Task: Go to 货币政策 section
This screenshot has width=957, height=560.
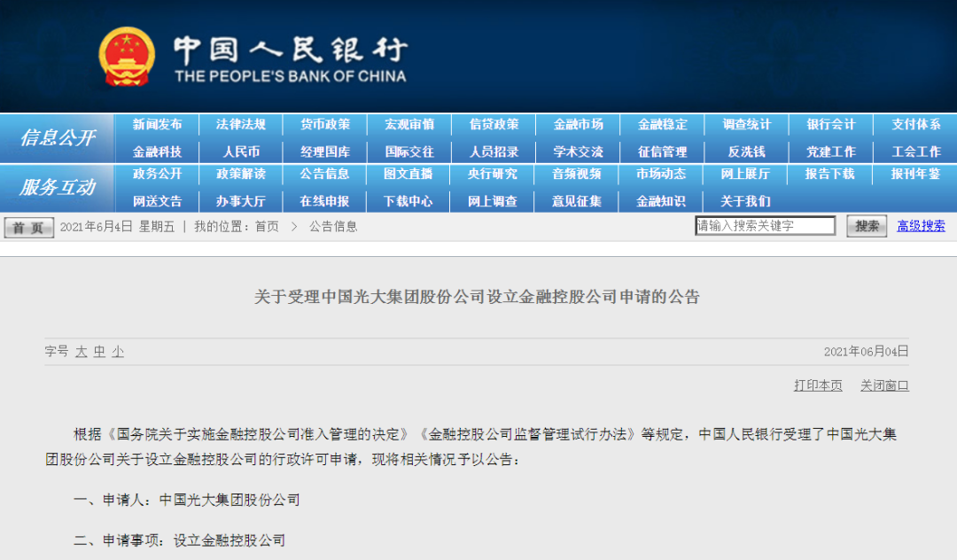Action: tap(325, 124)
